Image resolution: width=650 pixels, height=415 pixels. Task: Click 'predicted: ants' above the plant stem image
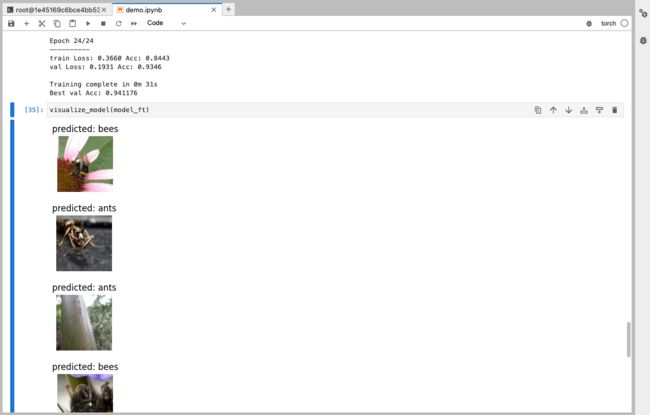point(84,287)
